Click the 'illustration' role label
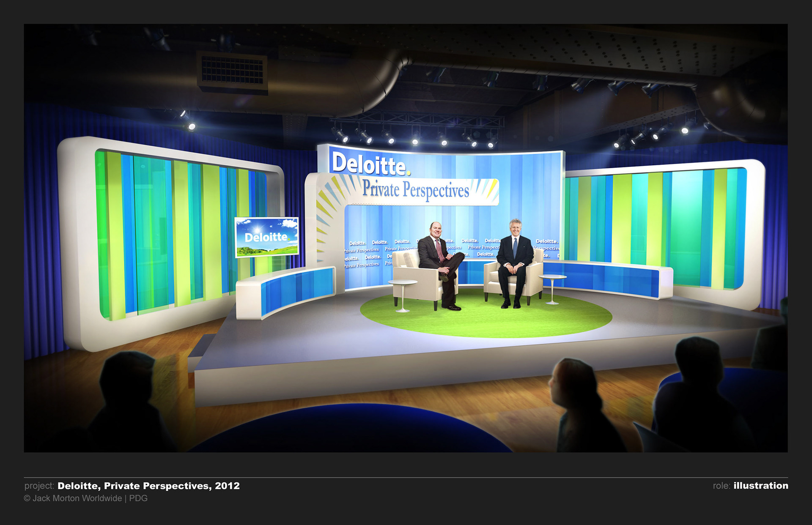812x525 pixels. coord(760,486)
